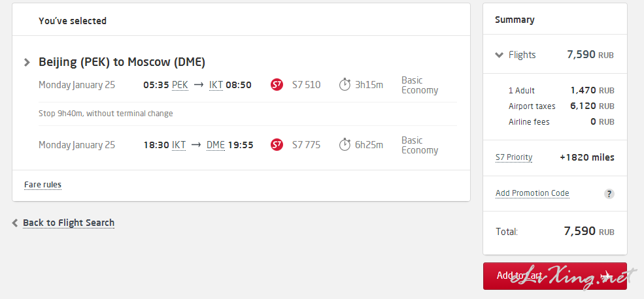Click the arrow between PEK and IKT
Image resolution: width=644 pixels, height=299 pixels.
click(198, 85)
